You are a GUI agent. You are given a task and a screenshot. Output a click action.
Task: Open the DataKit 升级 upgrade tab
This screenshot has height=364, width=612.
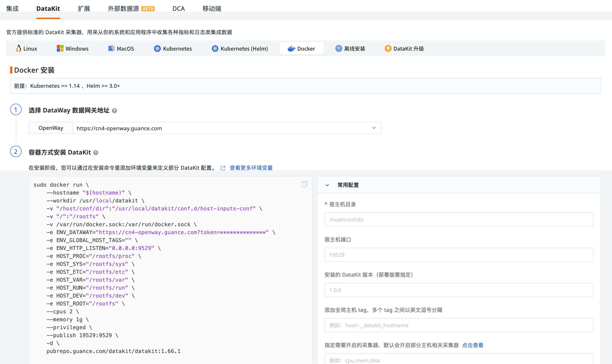(404, 49)
